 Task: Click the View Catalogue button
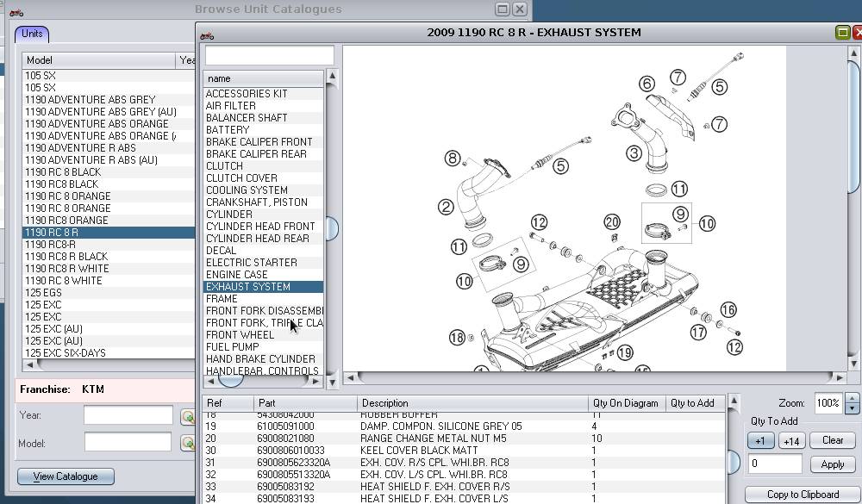[x=65, y=476]
